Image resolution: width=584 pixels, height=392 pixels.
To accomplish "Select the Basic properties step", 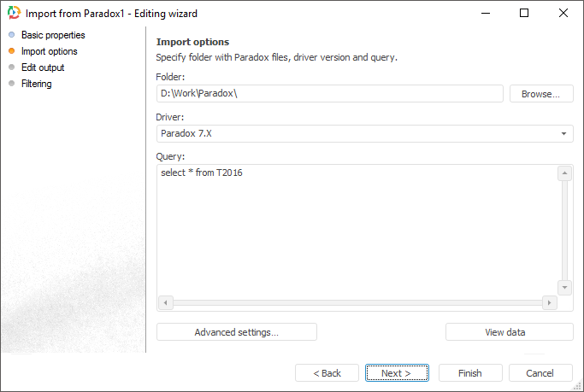I will pos(53,35).
